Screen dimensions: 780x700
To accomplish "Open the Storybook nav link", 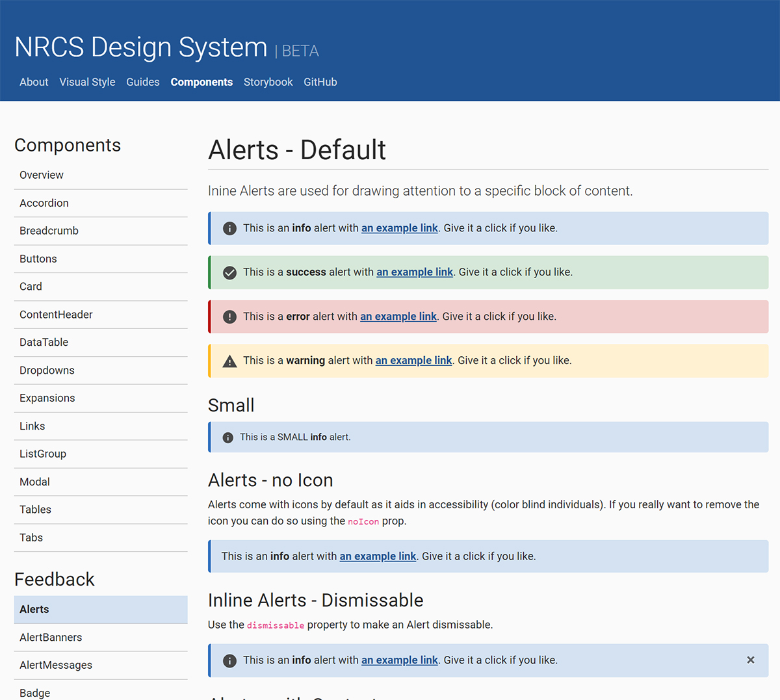I will (268, 82).
